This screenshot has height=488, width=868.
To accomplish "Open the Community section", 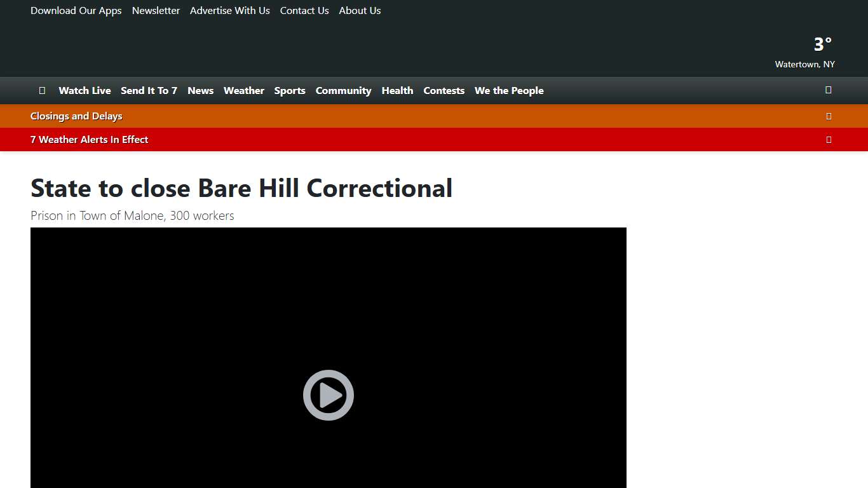I will [x=343, y=90].
